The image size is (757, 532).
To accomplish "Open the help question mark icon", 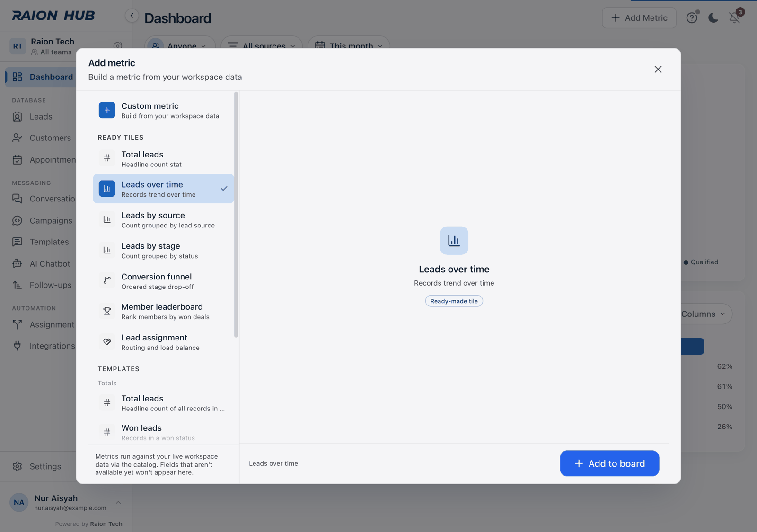I will coord(692,18).
